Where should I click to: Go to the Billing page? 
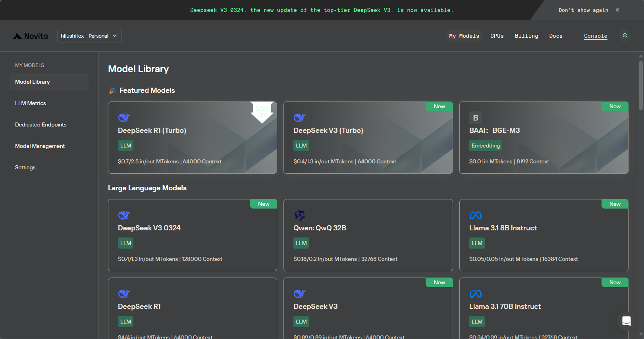(526, 36)
